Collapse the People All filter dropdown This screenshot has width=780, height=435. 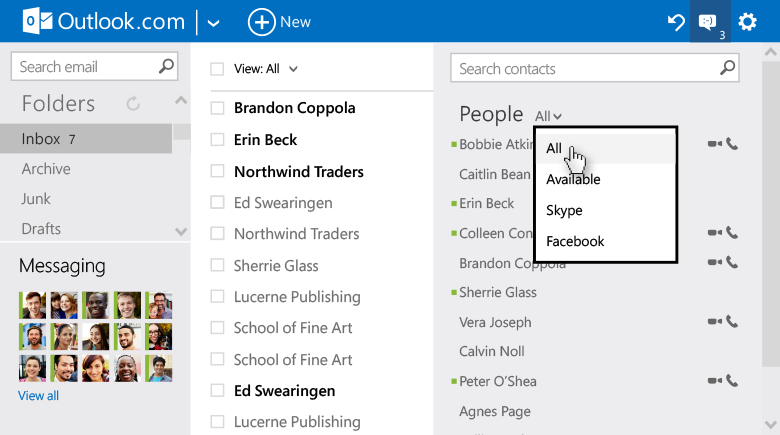click(x=549, y=116)
